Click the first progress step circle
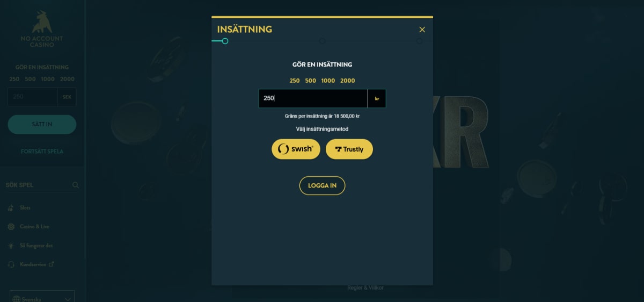 tap(225, 41)
